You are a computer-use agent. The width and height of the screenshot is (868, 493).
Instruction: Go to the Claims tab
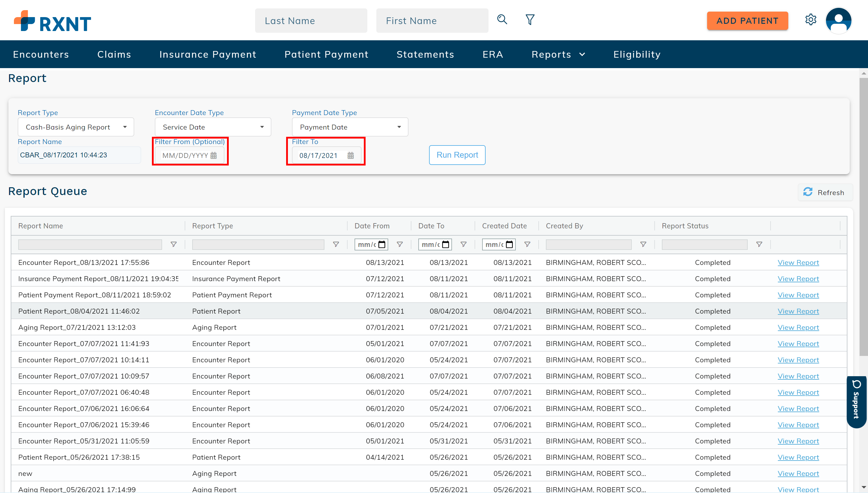[114, 54]
